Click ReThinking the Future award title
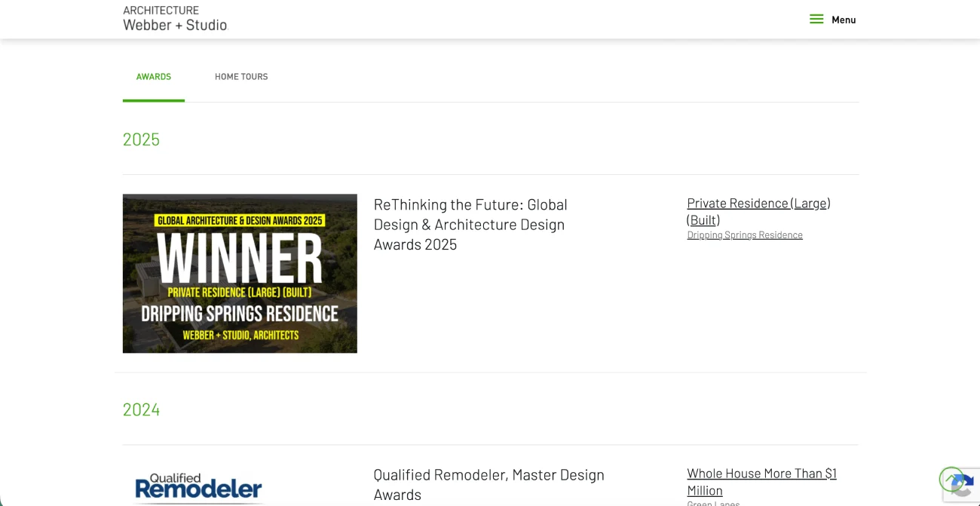980x506 pixels. [x=470, y=225]
